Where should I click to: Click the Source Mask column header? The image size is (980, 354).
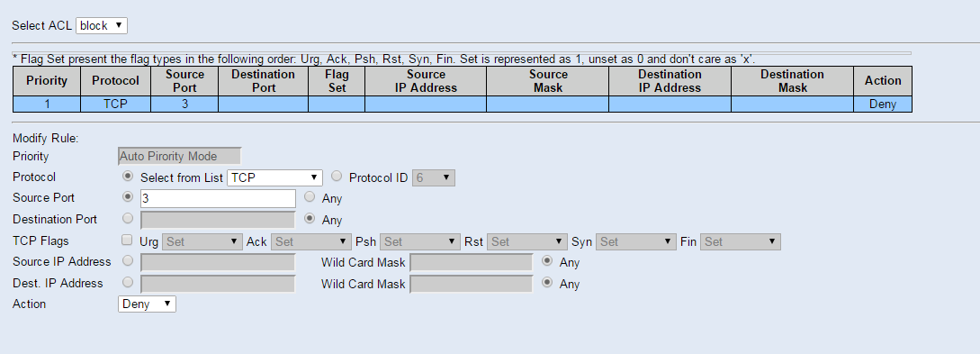(547, 81)
